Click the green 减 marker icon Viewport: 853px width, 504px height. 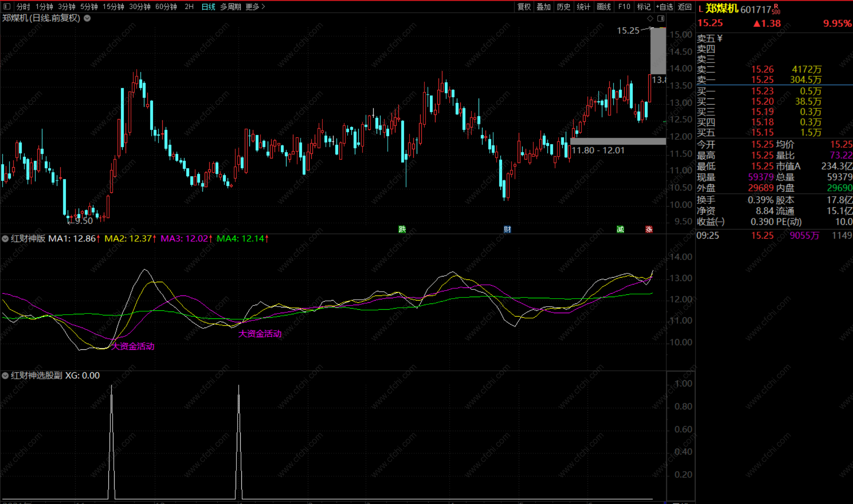point(620,229)
